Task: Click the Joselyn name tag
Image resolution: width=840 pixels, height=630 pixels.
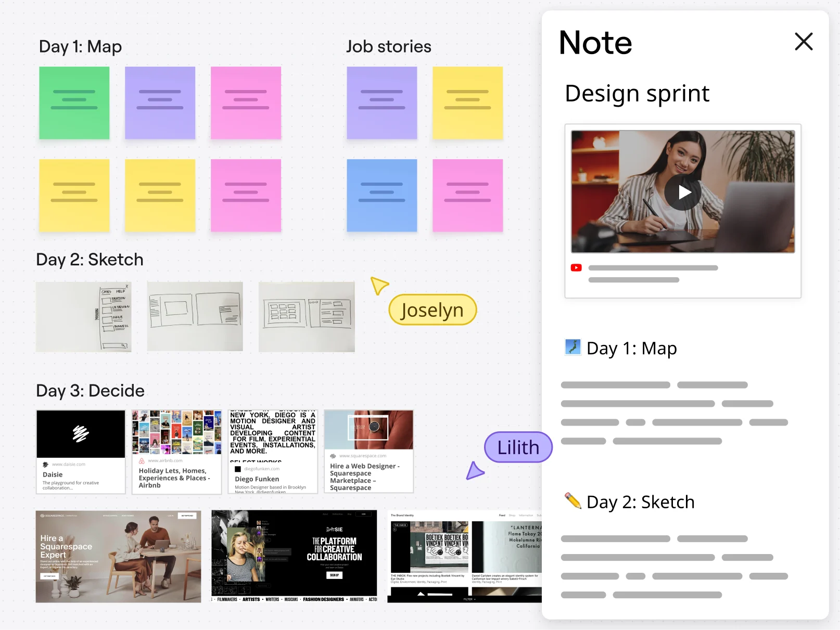Action: point(432,310)
